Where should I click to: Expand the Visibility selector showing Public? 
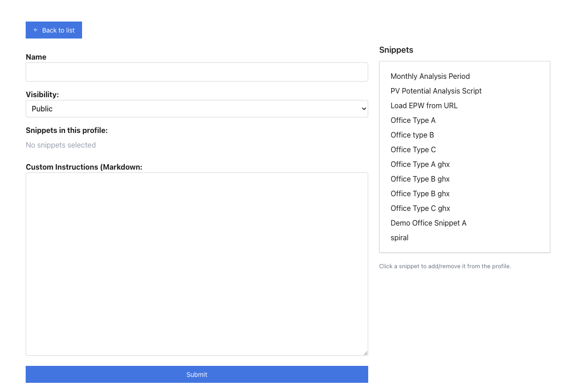pos(197,108)
